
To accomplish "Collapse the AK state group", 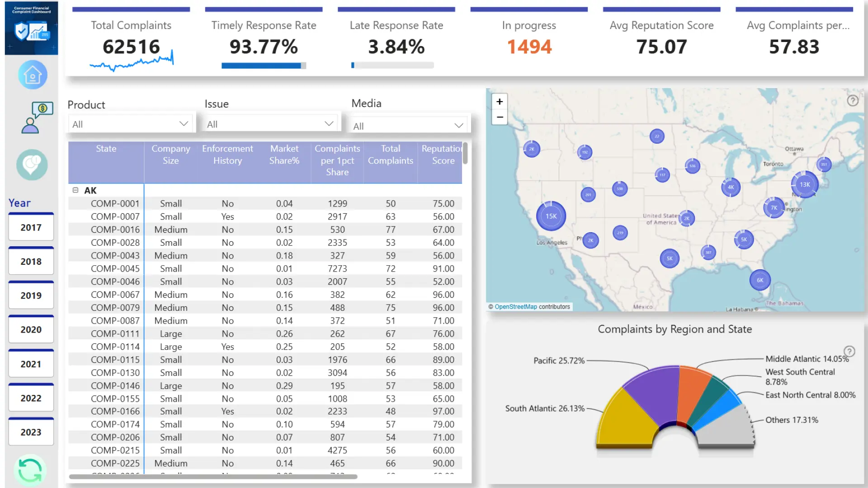I will click(x=75, y=190).
